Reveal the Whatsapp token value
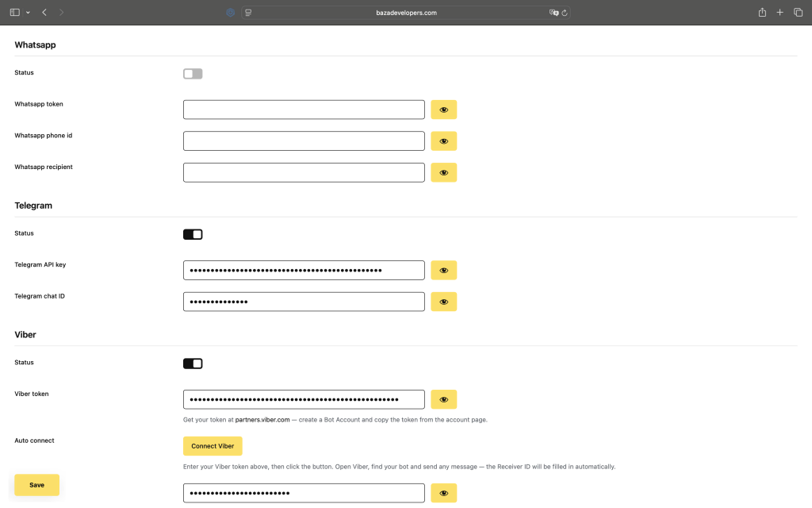 tap(444, 110)
